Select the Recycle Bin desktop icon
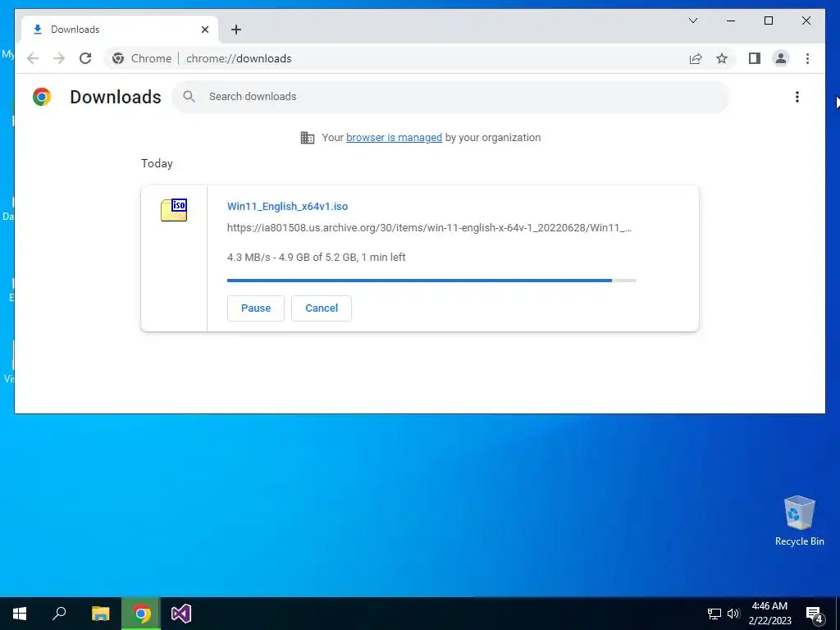The height and width of the screenshot is (630, 840). 799,521
